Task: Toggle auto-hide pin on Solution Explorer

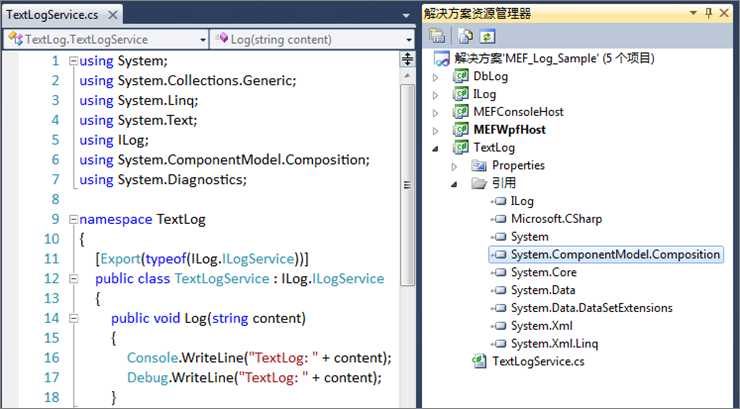Action: [x=708, y=13]
